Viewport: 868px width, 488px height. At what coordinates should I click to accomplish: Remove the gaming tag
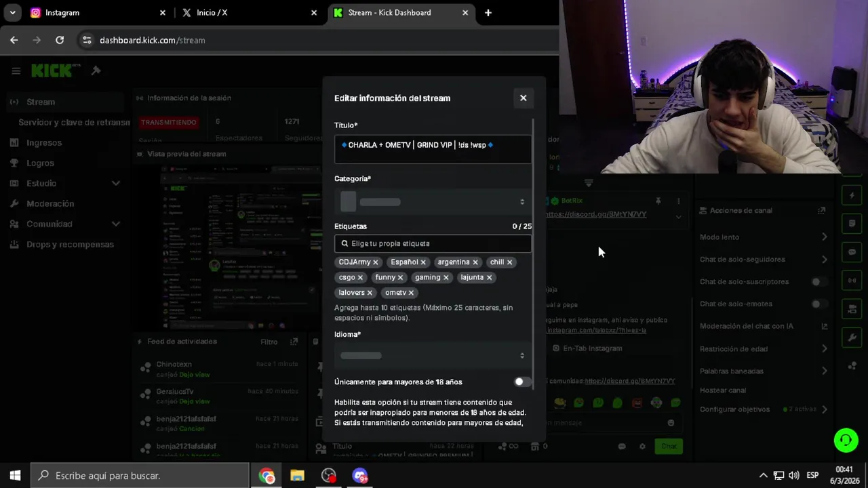(446, 277)
